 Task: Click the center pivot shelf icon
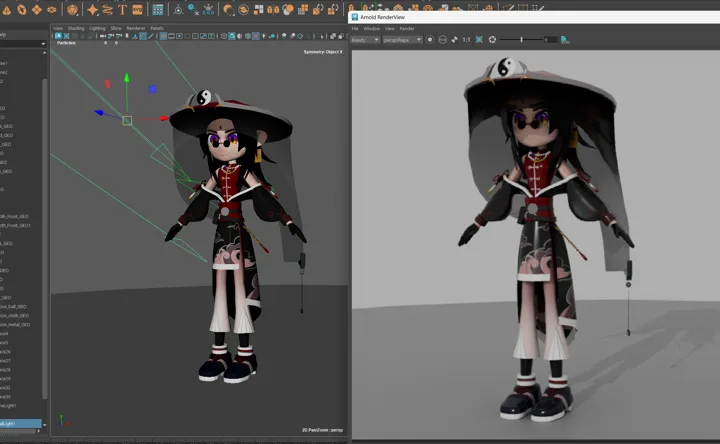click(178, 10)
